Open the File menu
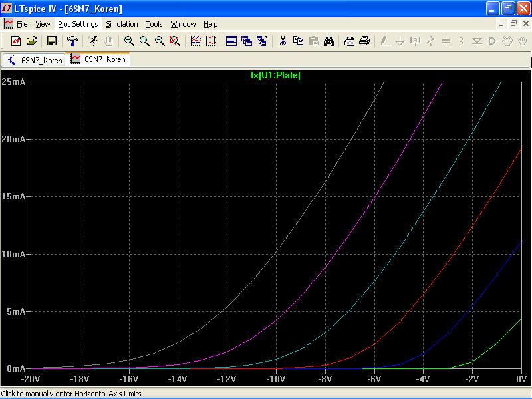The width and height of the screenshot is (532, 399). coord(22,24)
